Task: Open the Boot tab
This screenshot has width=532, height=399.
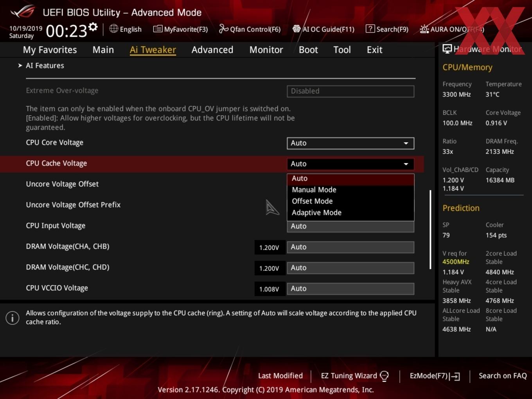Action: click(x=308, y=50)
